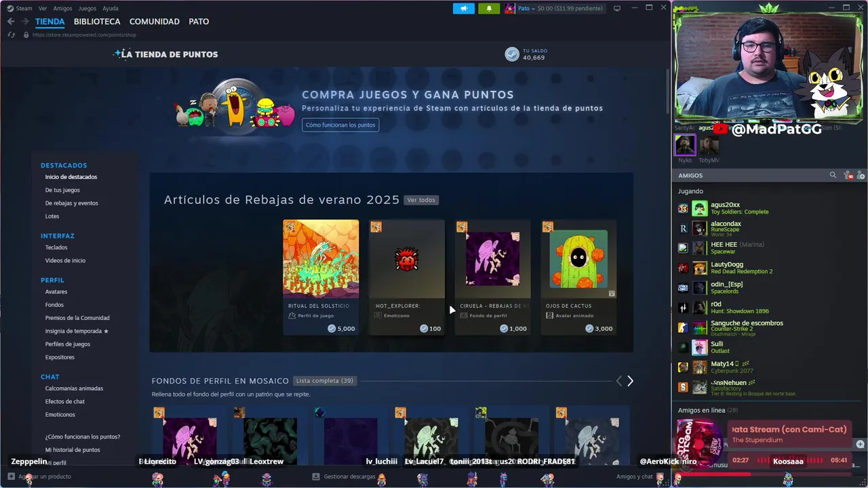
Task: Open the Ver menu
Action: [x=43, y=8]
